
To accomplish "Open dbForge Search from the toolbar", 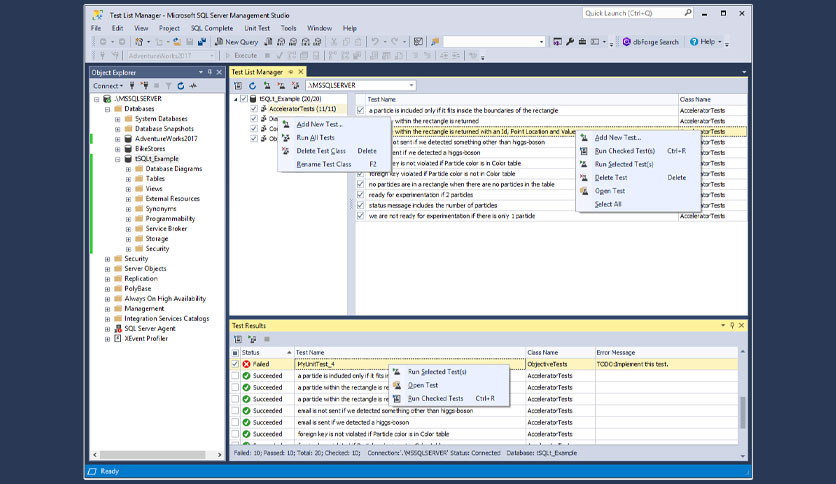I will point(650,42).
